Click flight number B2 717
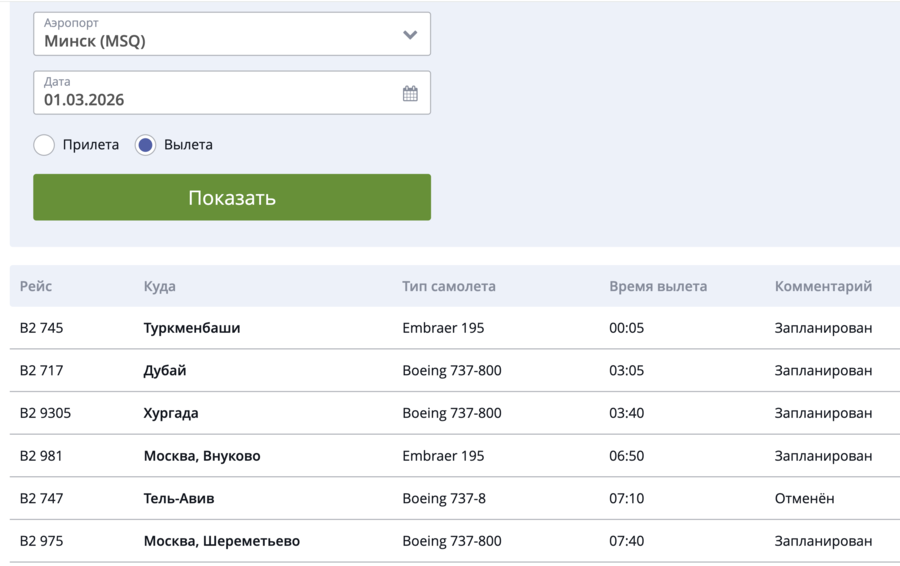The image size is (900, 566). pyautogui.click(x=41, y=371)
